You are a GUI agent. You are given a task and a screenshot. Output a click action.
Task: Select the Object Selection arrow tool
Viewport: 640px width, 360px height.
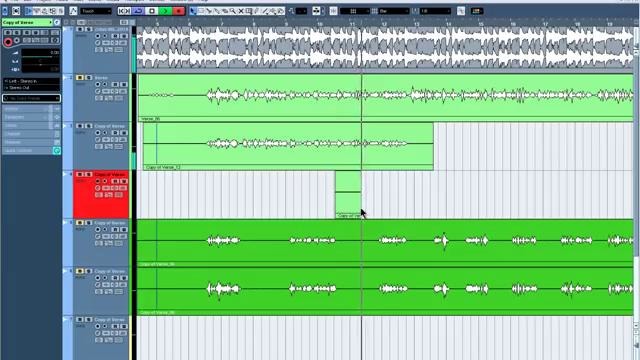(x=193, y=11)
